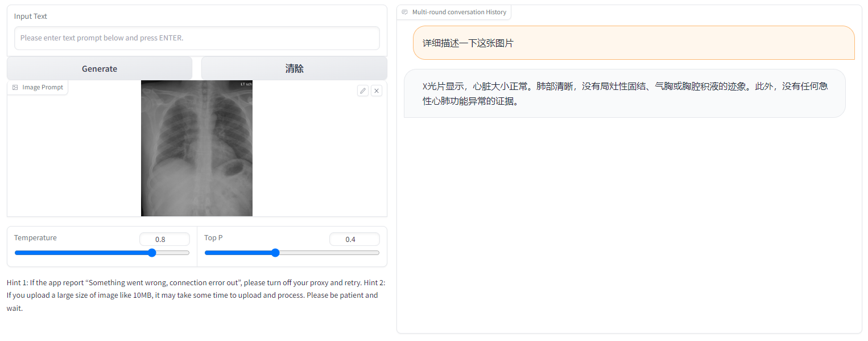Select the Image Prompt tab

click(x=38, y=87)
